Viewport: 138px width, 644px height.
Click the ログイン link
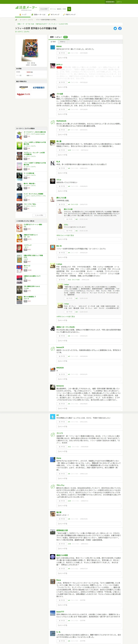[119, 2]
